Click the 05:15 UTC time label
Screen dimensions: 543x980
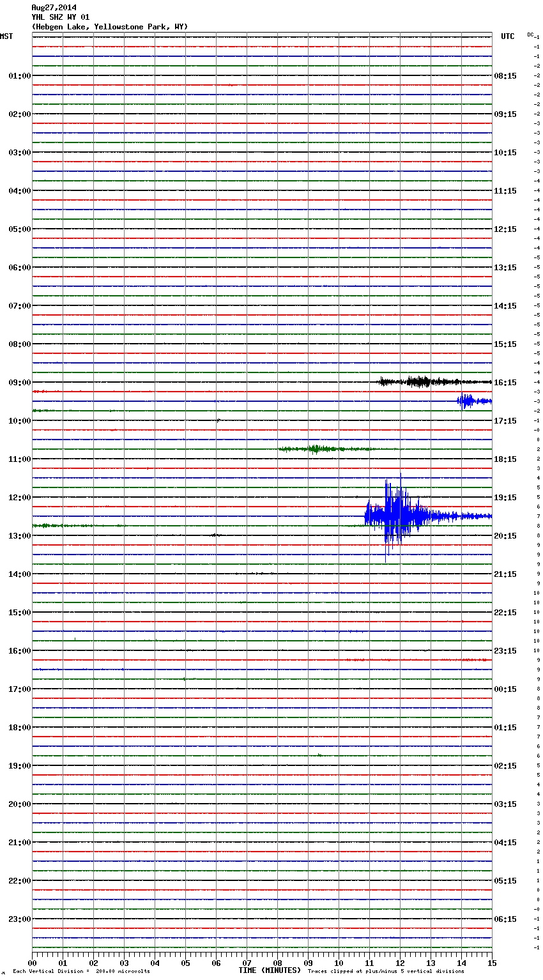click(505, 881)
